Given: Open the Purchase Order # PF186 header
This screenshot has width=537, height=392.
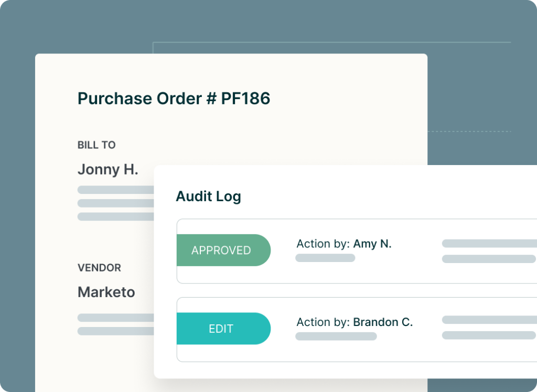Looking at the screenshot, I should coord(174,99).
